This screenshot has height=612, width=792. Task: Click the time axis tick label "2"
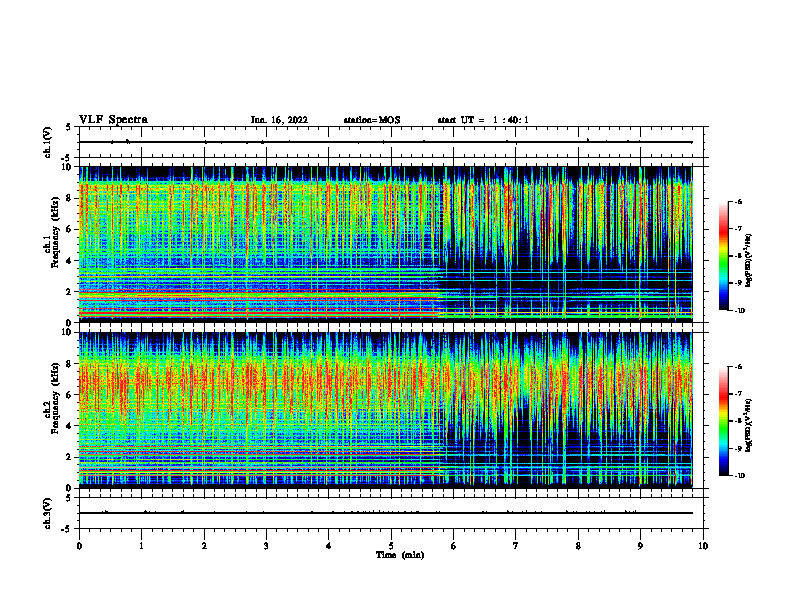click(204, 546)
